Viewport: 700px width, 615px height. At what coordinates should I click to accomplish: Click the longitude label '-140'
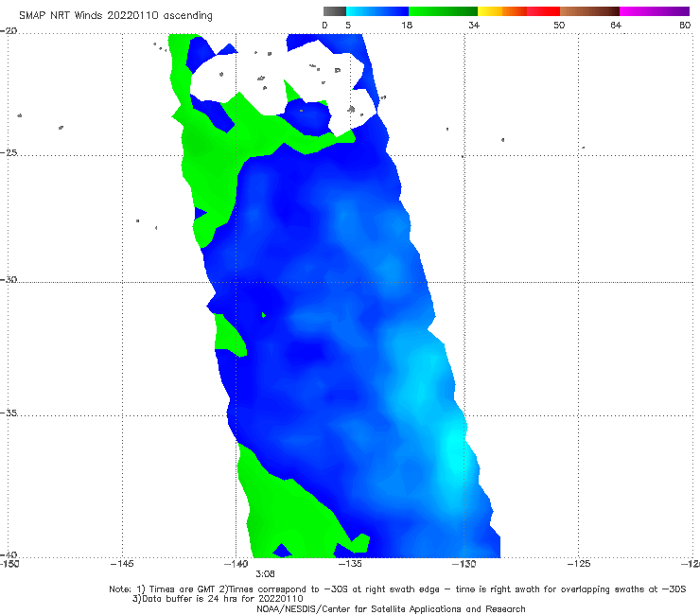click(236, 564)
